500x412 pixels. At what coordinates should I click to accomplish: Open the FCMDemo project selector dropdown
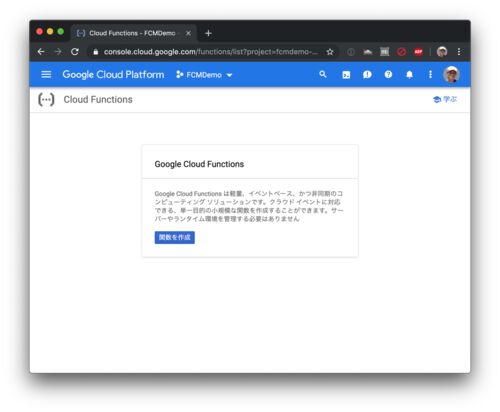pos(204,75)
